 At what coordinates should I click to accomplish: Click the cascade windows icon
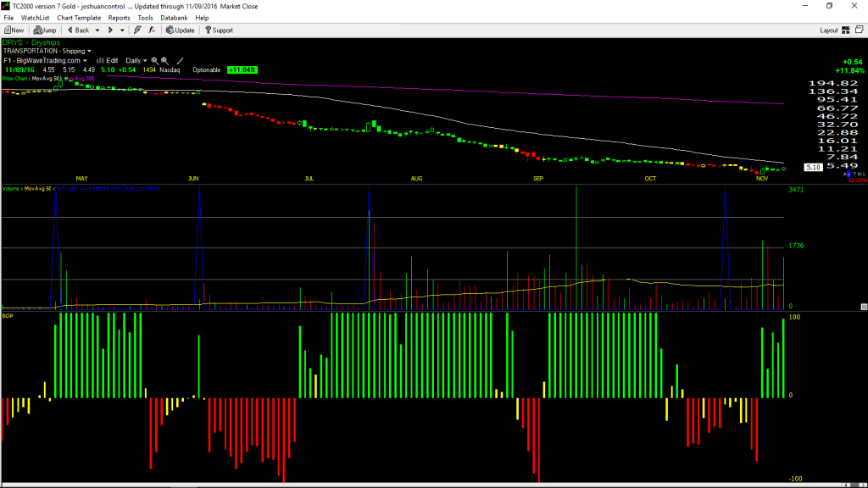point(860,30)
